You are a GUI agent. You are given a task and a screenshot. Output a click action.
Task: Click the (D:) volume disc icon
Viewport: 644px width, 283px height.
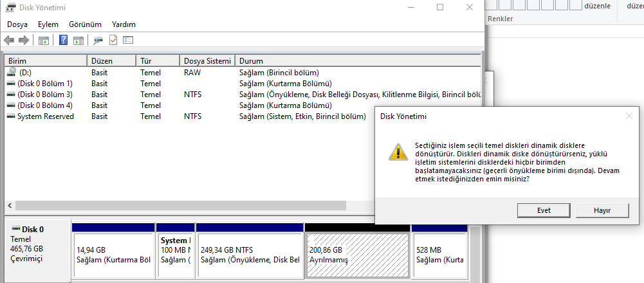[x=12, y=72]
